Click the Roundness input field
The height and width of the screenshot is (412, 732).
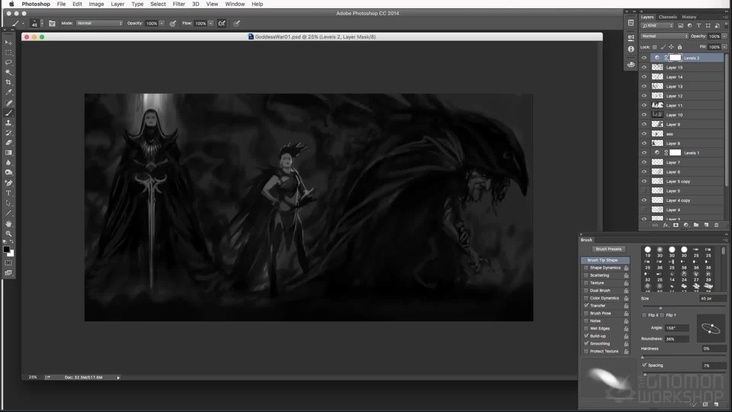pyautogui.click(x=676, y=339)
